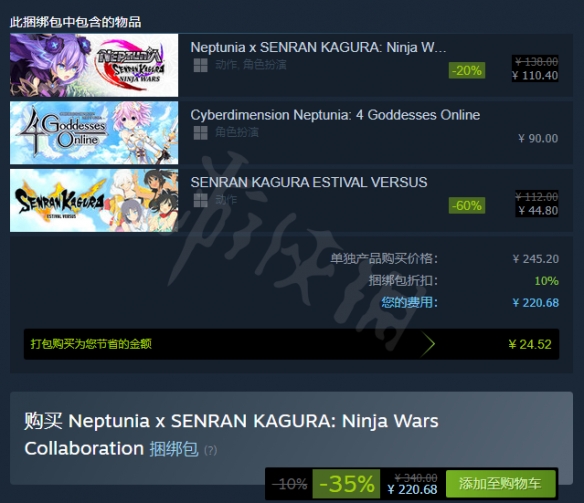
Task: Click the -60% discount badge
Action: pos(467,206)
